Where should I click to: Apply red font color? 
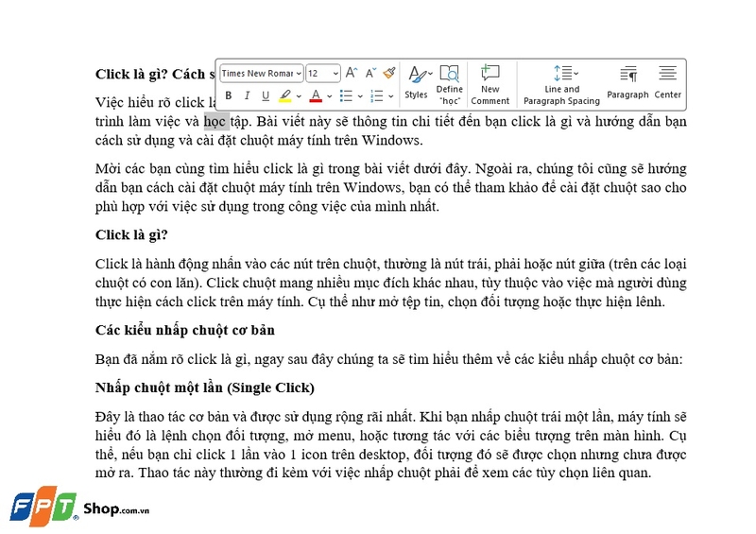(x=316, y=95)
